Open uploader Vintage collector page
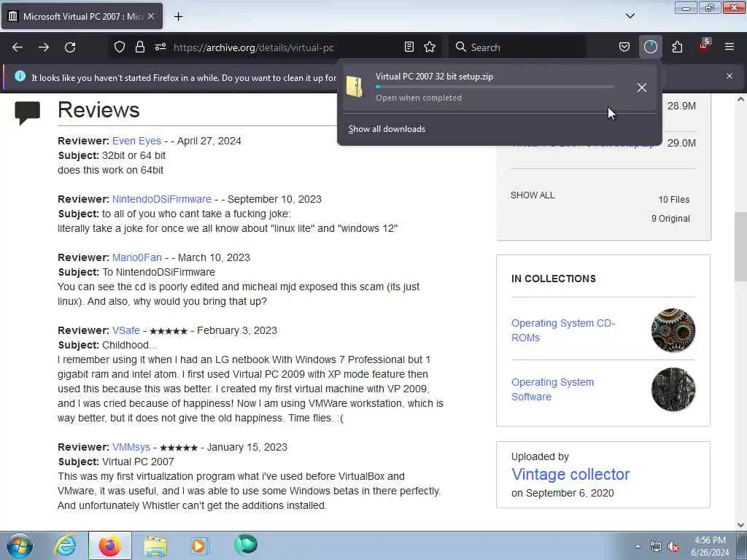The height and width of the screenshot is (560, 747). [x=570, y=474]
